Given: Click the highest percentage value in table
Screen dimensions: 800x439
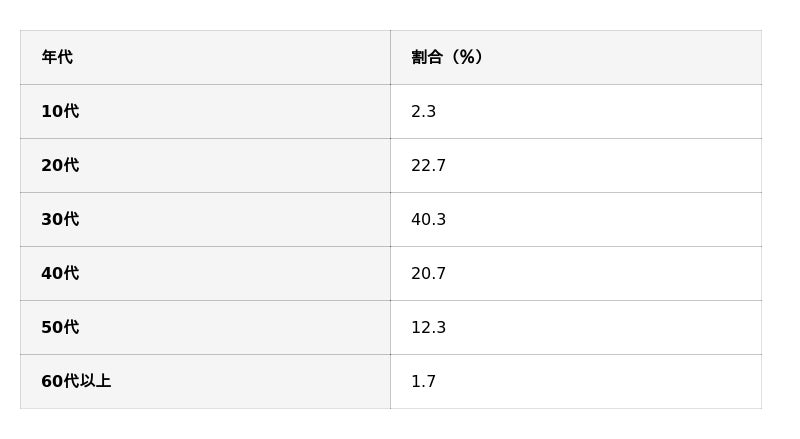Looking at the screenshot, I should [428, 220].
